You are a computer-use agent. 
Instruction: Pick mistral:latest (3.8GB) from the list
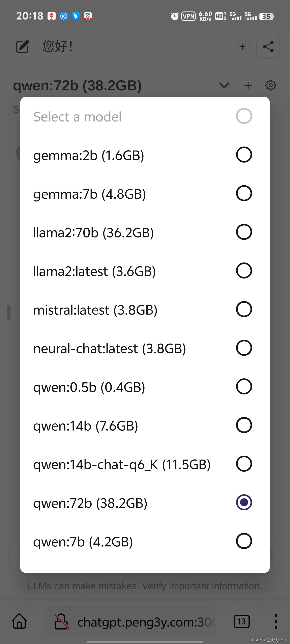point(95,310)
